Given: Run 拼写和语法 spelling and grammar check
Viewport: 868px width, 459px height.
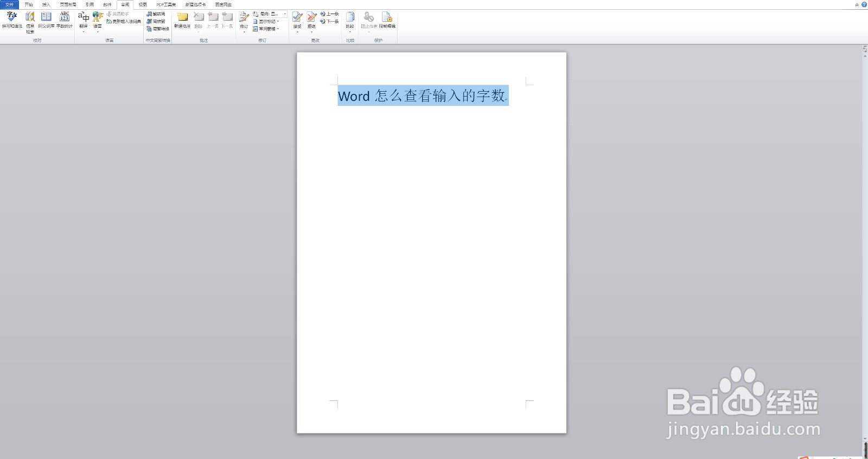Looking at the screenshot, I should pos(12,20).
